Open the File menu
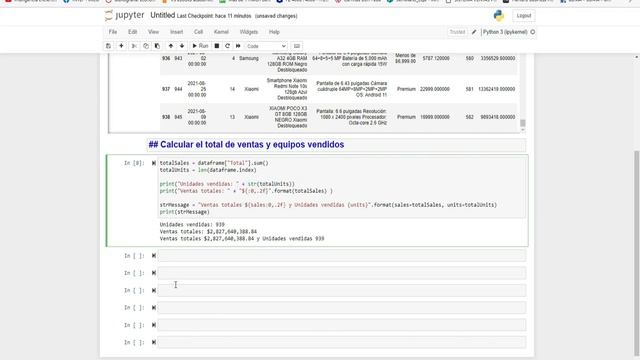 pos(113,32)
